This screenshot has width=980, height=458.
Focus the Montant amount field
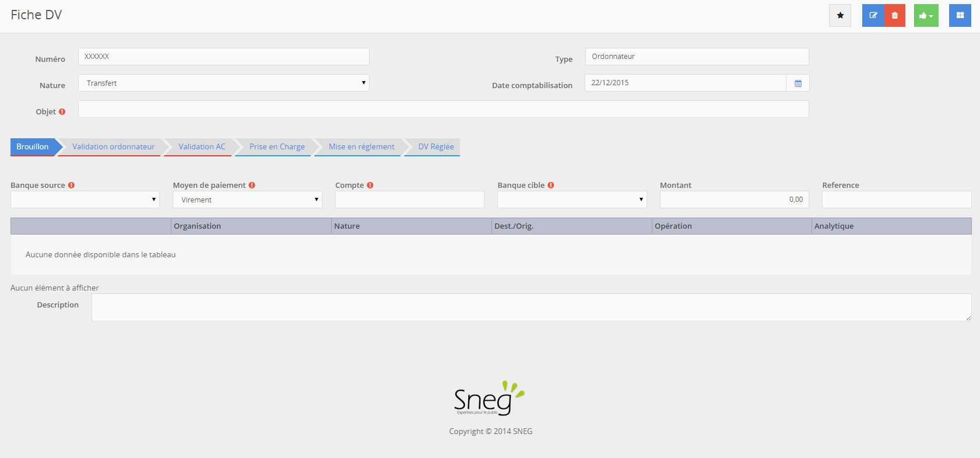(734, 200)
